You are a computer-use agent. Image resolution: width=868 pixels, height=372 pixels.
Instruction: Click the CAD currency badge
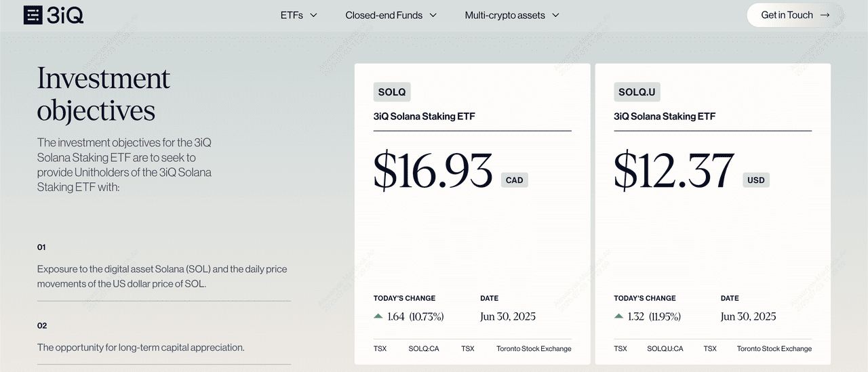(514, 180)
